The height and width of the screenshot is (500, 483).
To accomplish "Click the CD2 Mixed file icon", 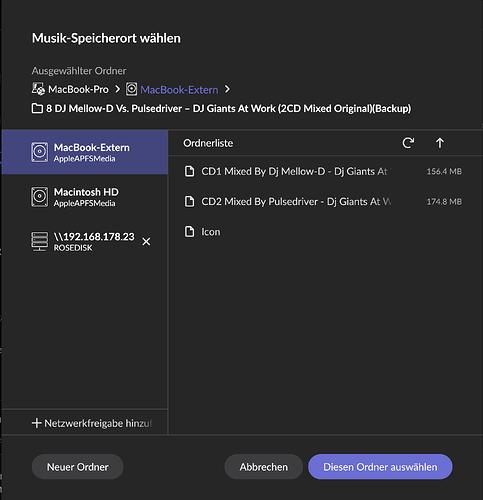I will [189, 201].
